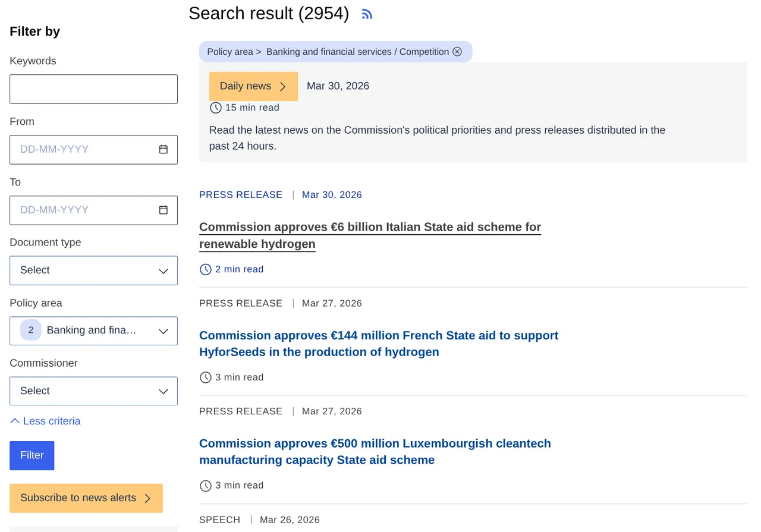Focus the From date input field

click(83, 150)
